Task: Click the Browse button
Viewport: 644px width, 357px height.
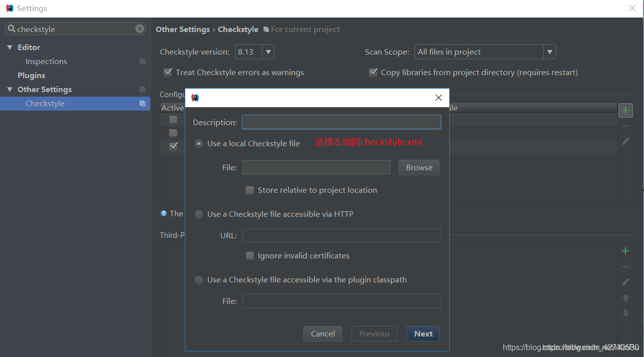Action: tap(419, 168)
